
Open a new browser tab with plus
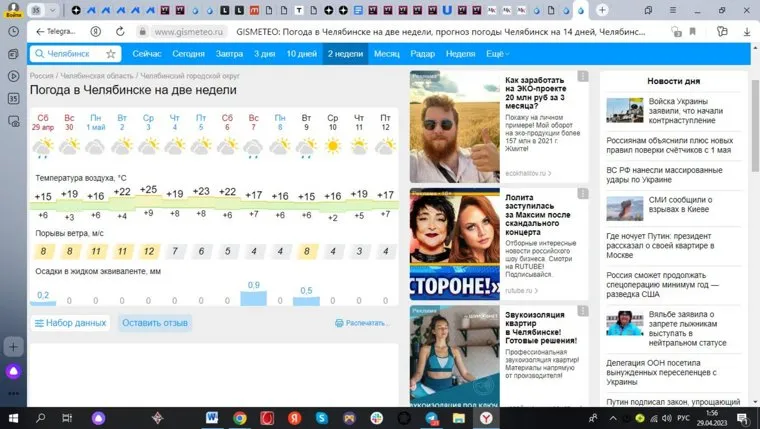click(x=603, y=10)
